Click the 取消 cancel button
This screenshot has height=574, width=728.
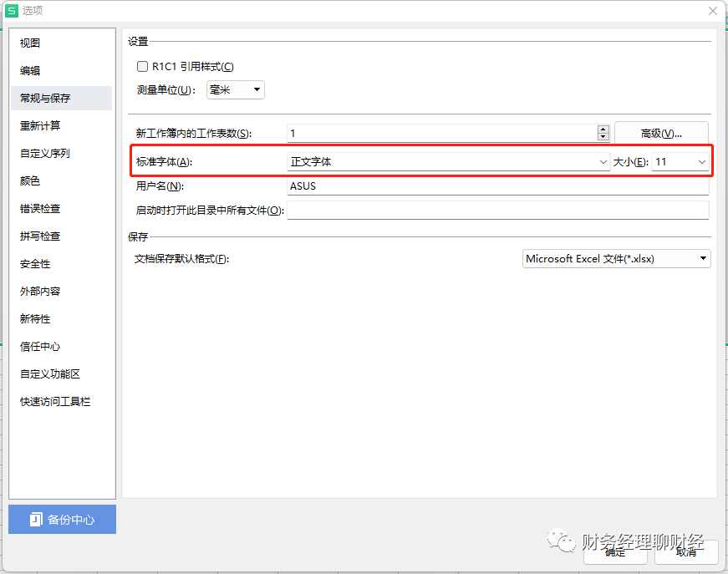pos(685,552)
